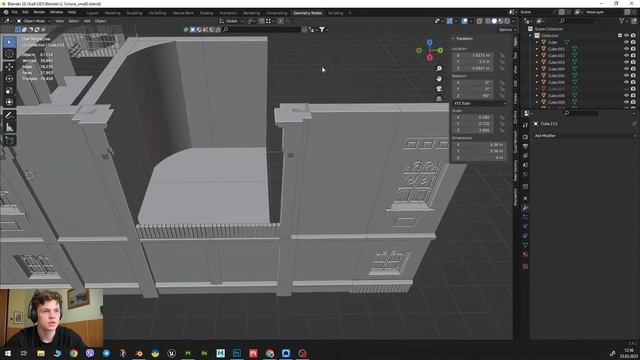Select the Scale tool
This screenshot has width=640, height=360.
[9, 90]
